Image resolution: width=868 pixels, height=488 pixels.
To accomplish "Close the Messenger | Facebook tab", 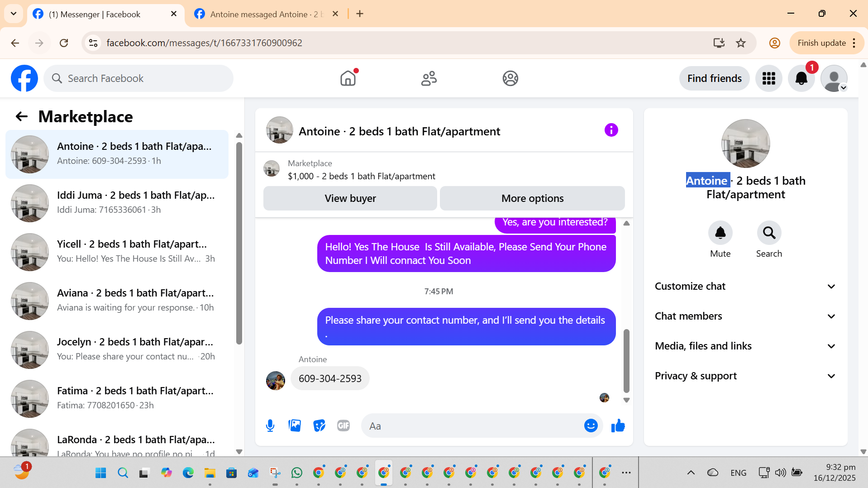I will [x=174, y=14].
